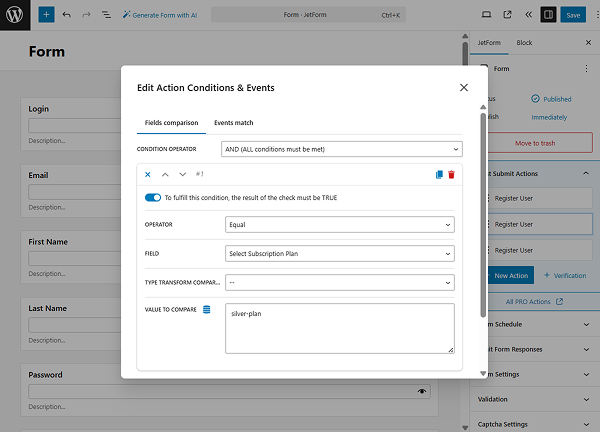Open the document overview list icon

pos(106,15)
